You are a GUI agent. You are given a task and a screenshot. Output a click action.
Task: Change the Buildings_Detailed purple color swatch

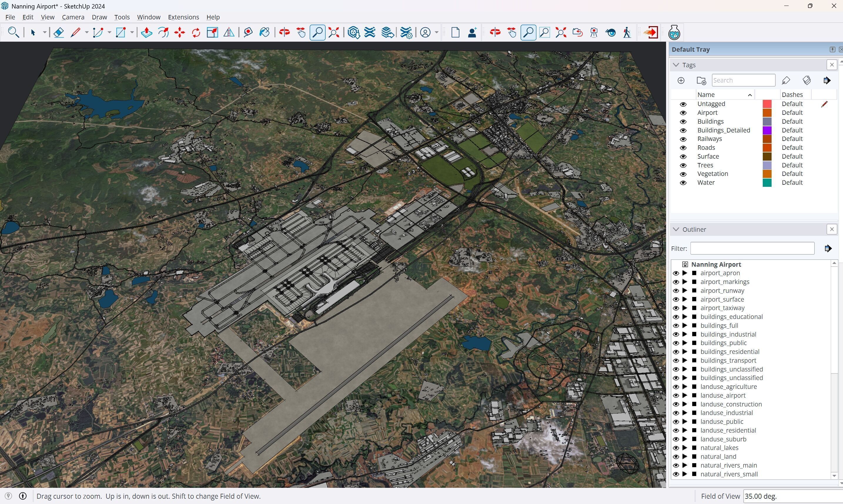[x=767, y=130]
